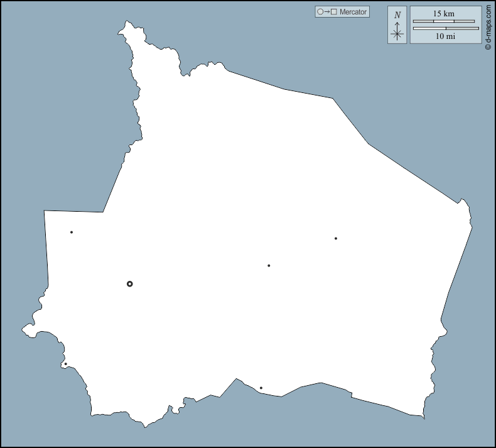The width and height of the screenshot is (496, 448).
Task: Click the 15 km scale label
Action: (443, 14)
